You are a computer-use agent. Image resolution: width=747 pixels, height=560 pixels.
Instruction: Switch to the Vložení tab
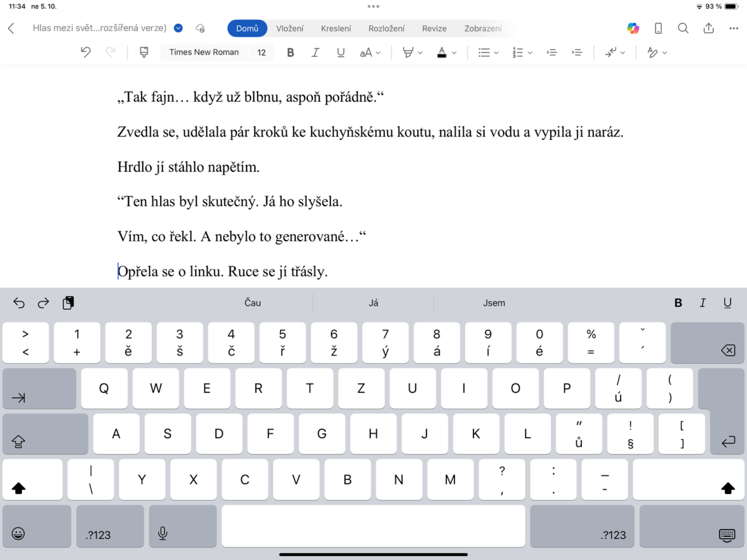tap(289, 28)
